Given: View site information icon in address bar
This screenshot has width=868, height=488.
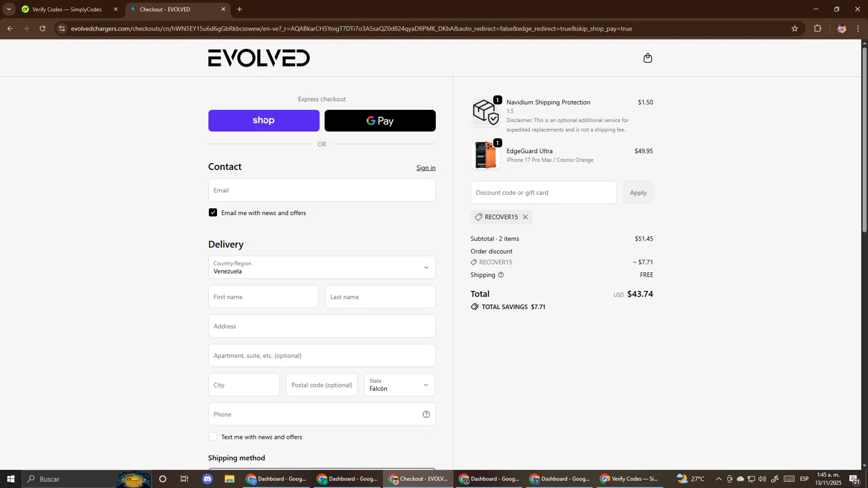Looking at the screenshot, I should point(62,28).
